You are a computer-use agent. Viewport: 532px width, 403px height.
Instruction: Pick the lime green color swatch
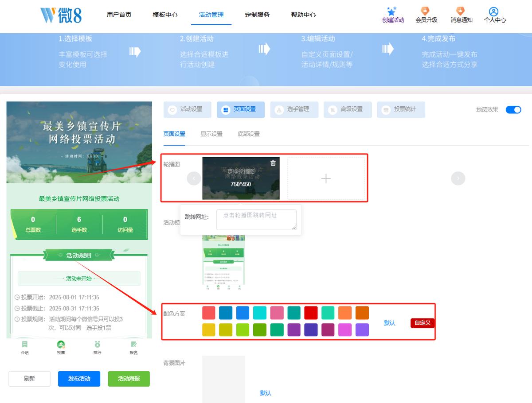pyautogui.click(x=243, y=330)
